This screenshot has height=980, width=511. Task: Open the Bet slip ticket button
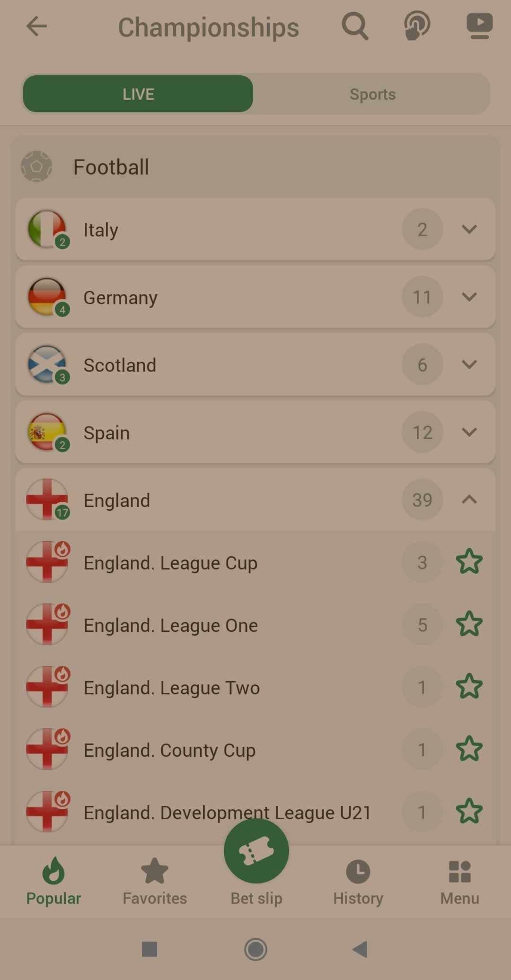point(256,851)
